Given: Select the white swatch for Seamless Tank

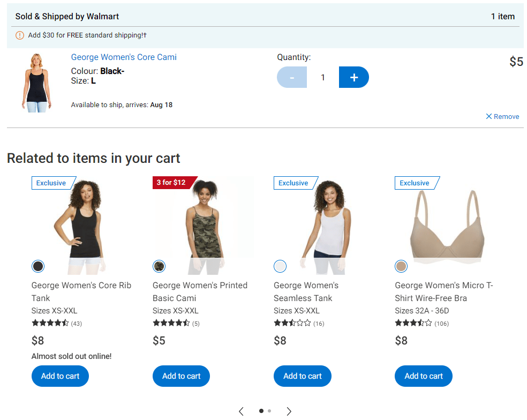Looking at the screenshot, I should click(280, 266).
